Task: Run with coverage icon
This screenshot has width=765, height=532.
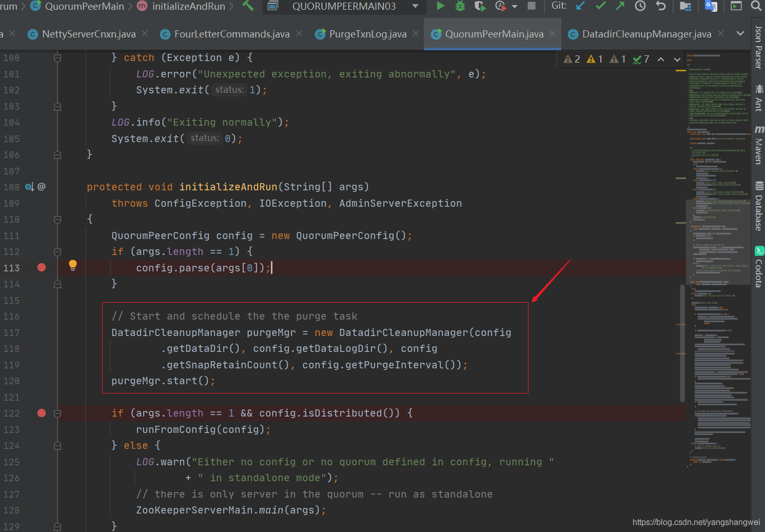Action: [x=480, y=6]
